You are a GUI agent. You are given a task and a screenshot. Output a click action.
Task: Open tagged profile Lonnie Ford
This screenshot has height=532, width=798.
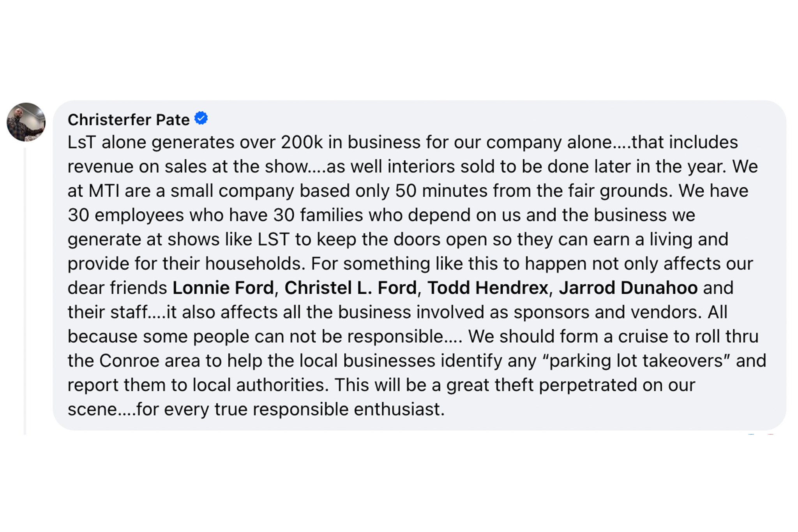223,288
